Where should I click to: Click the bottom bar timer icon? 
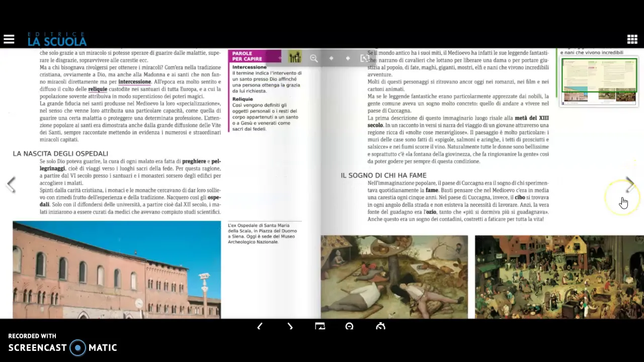point(380,326)
